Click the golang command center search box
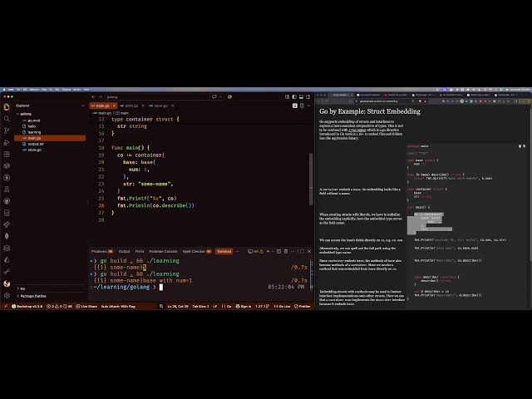 point(157,97)
